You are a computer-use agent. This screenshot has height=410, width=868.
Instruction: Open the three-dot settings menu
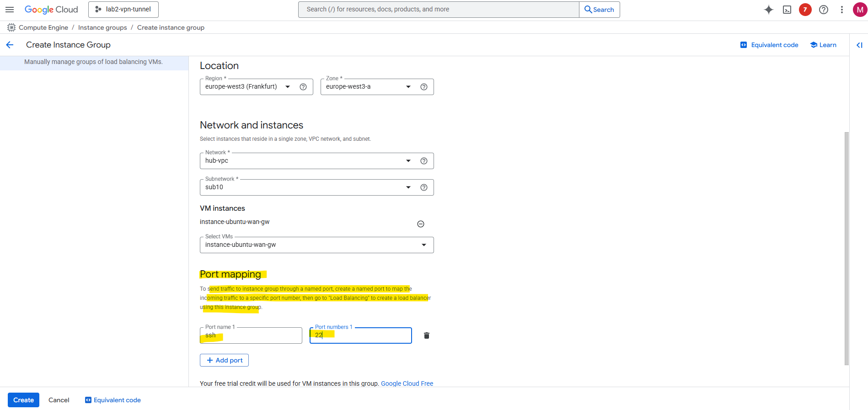click(841, 10)
